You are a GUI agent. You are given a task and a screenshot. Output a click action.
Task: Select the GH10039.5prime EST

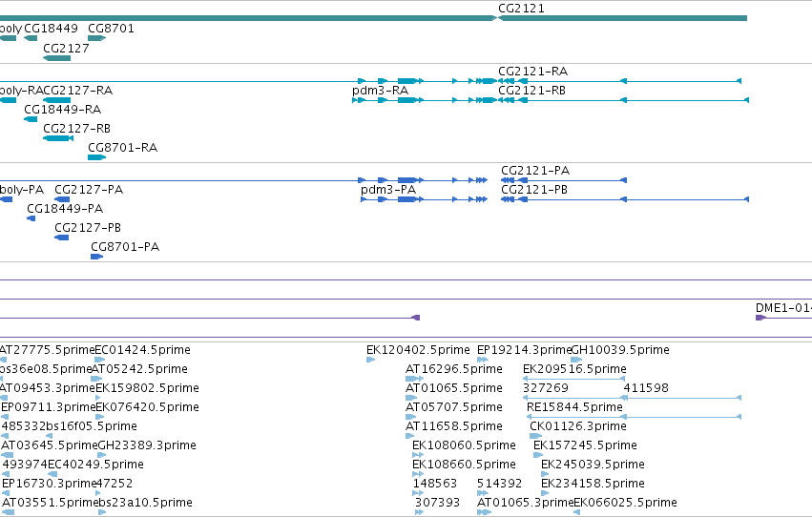tap(576, 360)
